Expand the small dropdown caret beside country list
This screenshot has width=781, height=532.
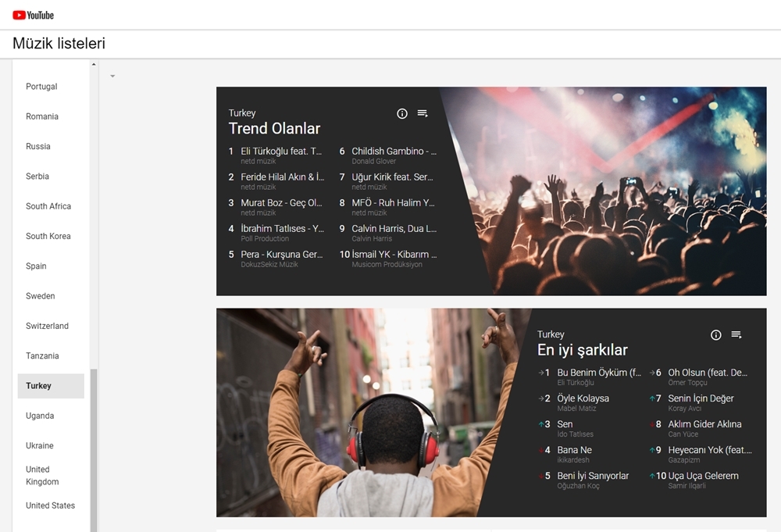[x=112, y=76]
